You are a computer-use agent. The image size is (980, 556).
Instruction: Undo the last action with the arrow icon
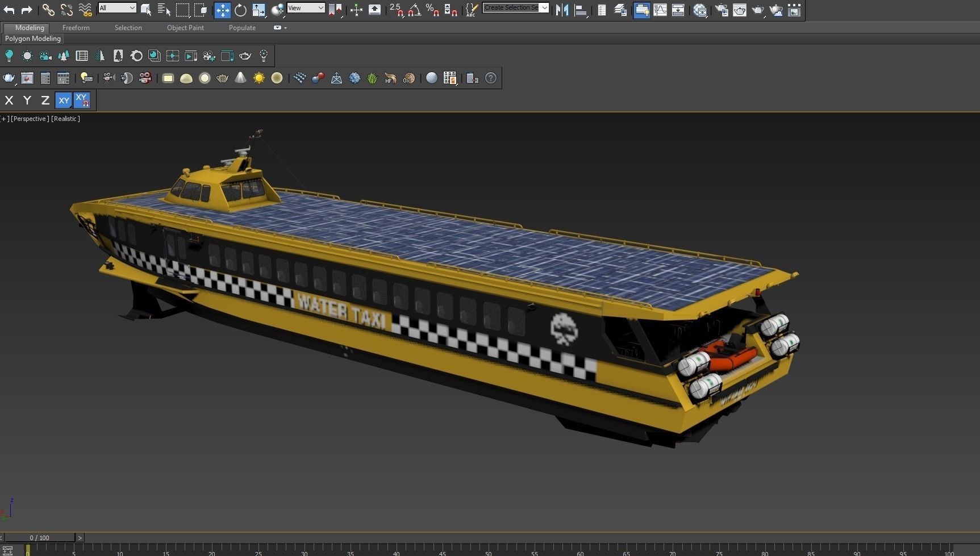[9, 10]
